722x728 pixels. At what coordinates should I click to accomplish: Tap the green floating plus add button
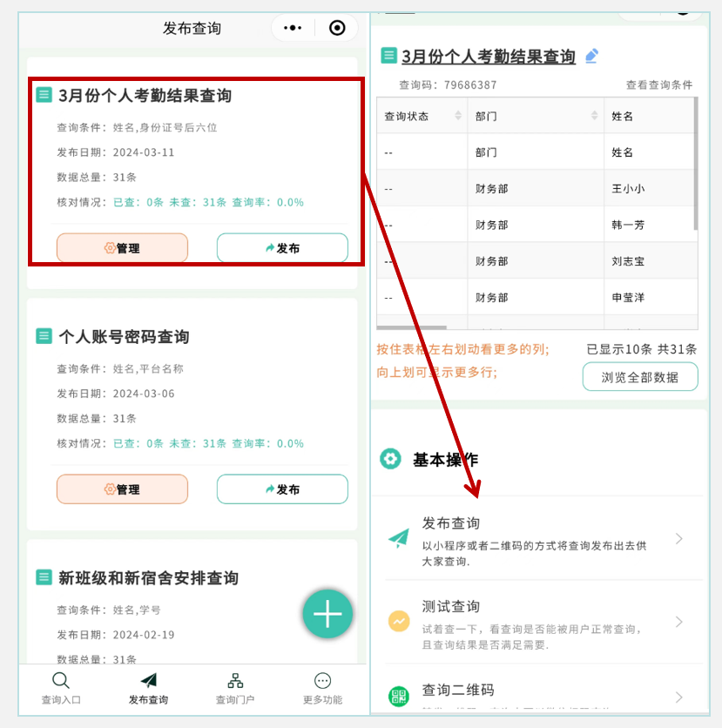pos(327,614)
